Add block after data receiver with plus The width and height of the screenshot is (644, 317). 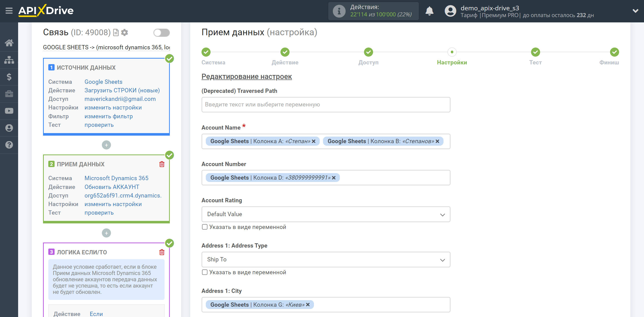106,233
